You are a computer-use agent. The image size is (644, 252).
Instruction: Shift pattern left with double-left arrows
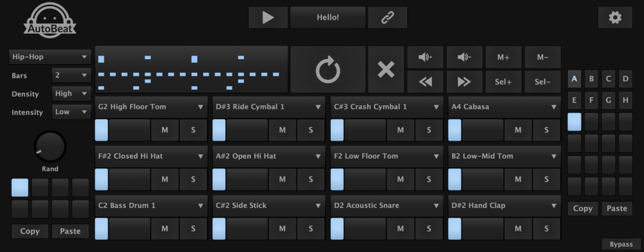(425, 82)
